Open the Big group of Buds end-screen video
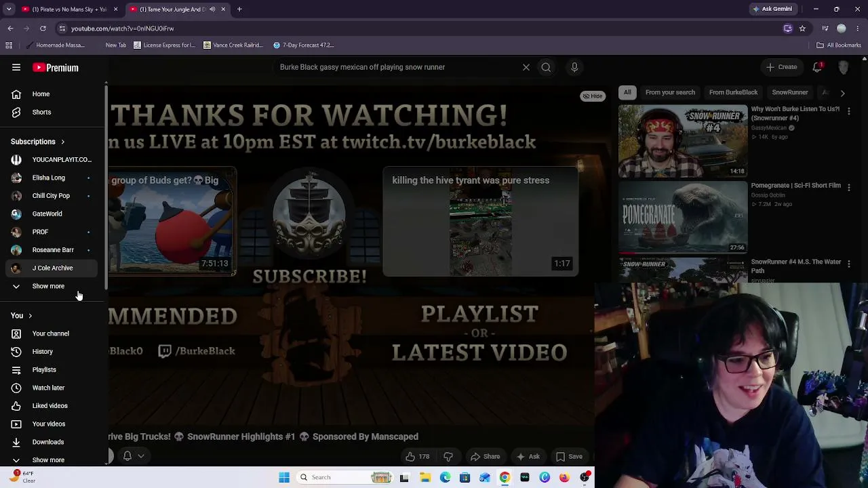The image size is (868, 488). pyautogui.click(x=172, y=221)
